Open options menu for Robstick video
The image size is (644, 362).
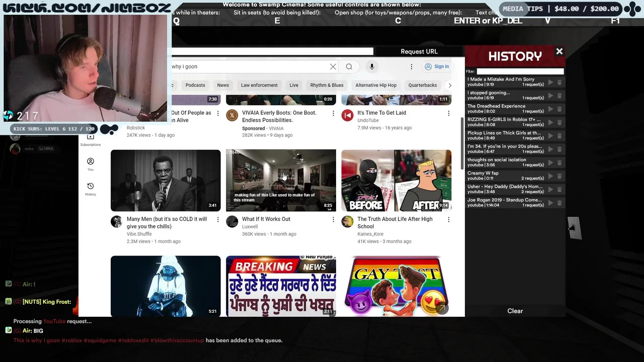coord(218,113)
